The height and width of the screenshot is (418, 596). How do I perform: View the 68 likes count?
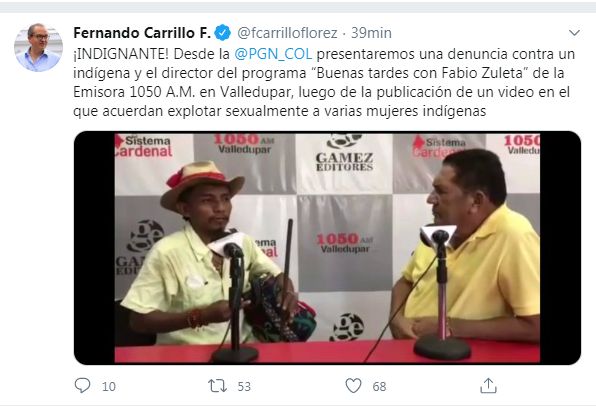coord(379,386)
